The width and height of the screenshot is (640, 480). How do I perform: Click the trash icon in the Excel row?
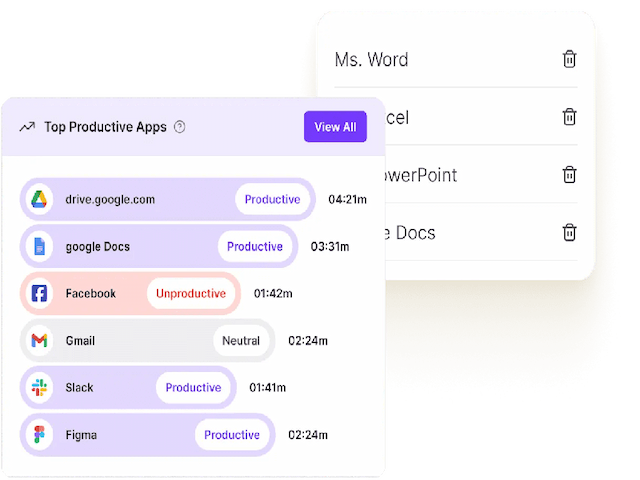[x=569, y=117]
